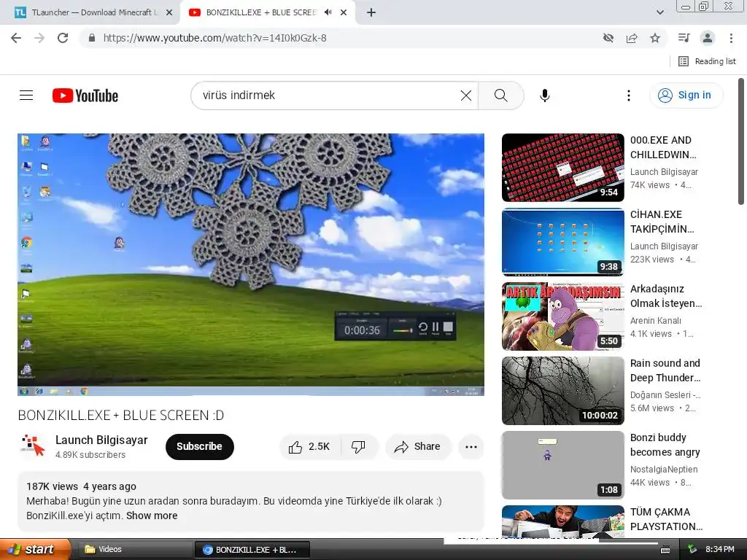The height and width of the screenshot is (560, 747).
Task: Open the CİHAN.EXE TAKİPÇİMİN title link
Action: 662,222
